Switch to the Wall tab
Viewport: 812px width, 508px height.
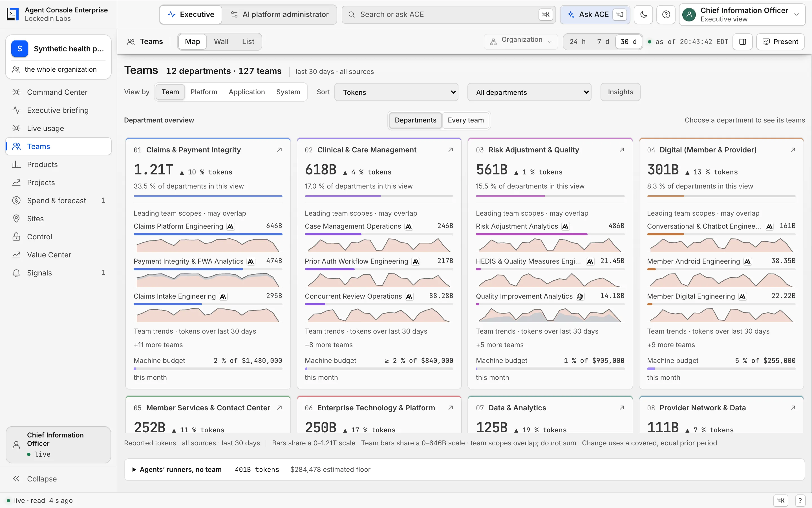221,42
